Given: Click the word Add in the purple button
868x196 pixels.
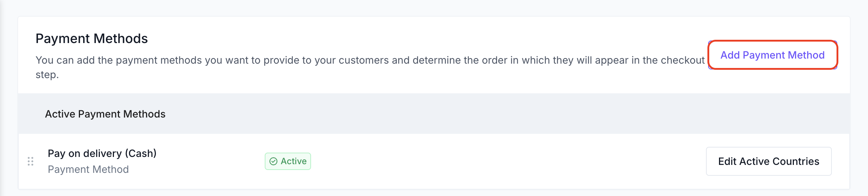Looking at the screenshot, I should [x=730, y=55].
